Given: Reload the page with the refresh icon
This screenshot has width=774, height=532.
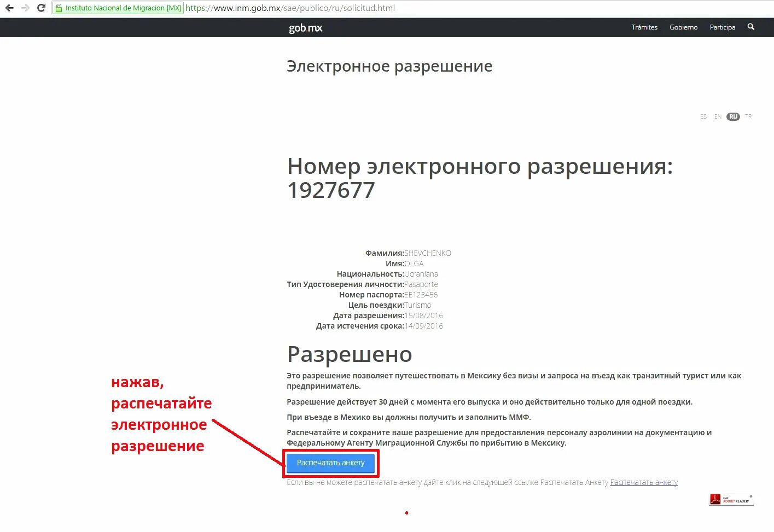Looking at the screenshot, I should tap(41, 8).
